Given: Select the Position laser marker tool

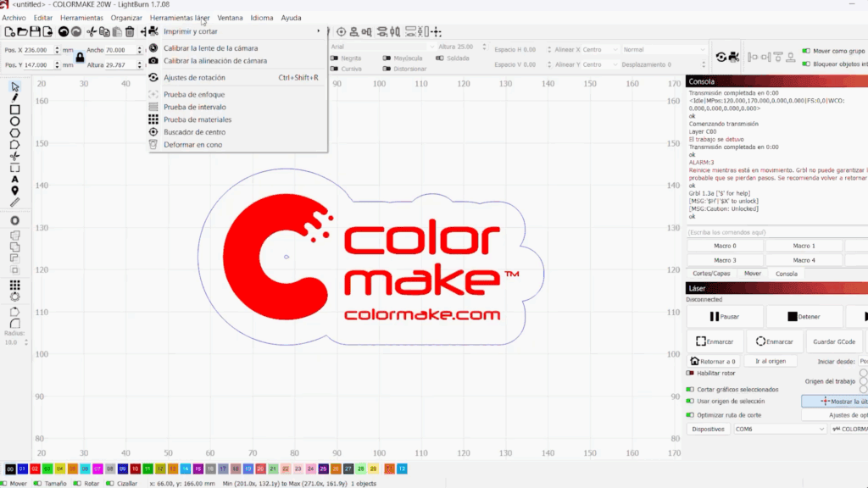Looking at the screenshot, I should pyautogui.click(x=15, y=191).
